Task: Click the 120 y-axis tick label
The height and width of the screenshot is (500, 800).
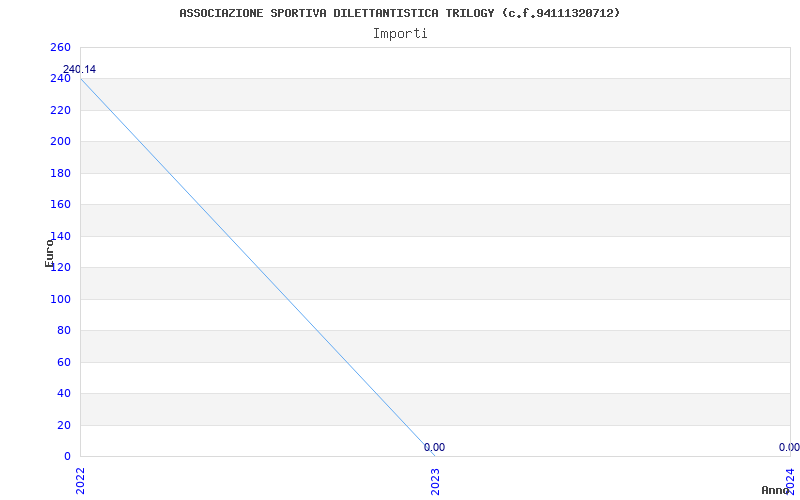Action: pyautogui.click(x=60, y=267)
